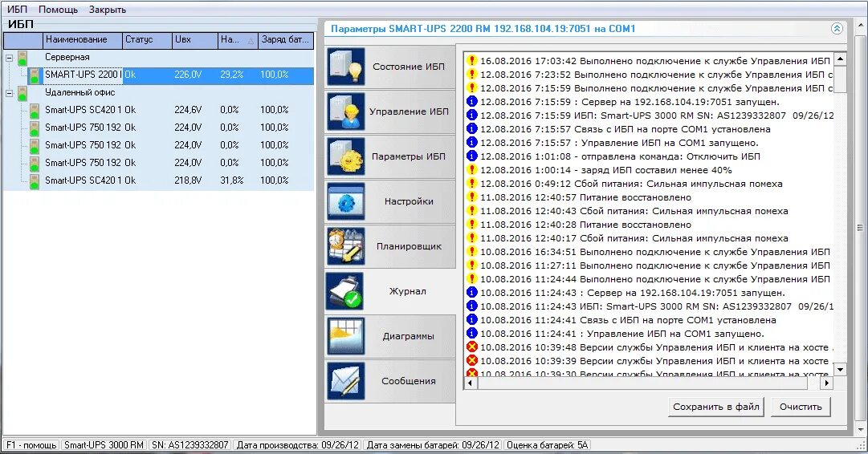This screenshot has height=454, width=868.
Task: Click traffic light icon of 224,6V Smart-UPS SC420
Action: (35, 111)
